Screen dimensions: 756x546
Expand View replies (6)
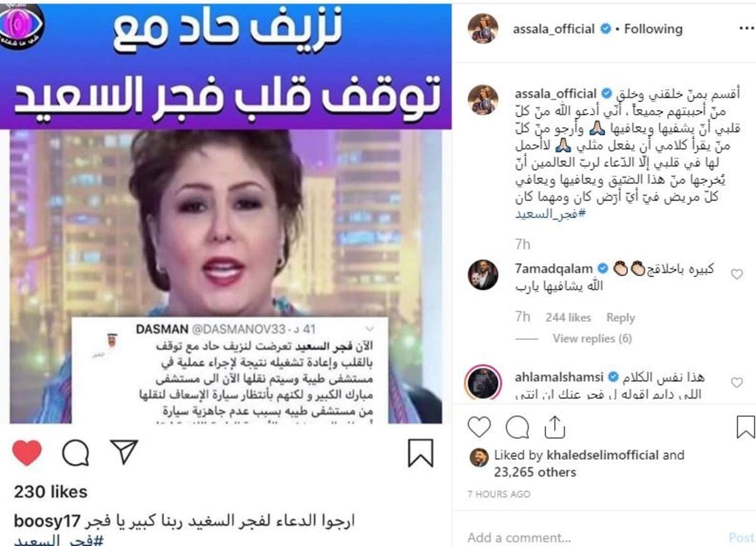pos(592,339)
